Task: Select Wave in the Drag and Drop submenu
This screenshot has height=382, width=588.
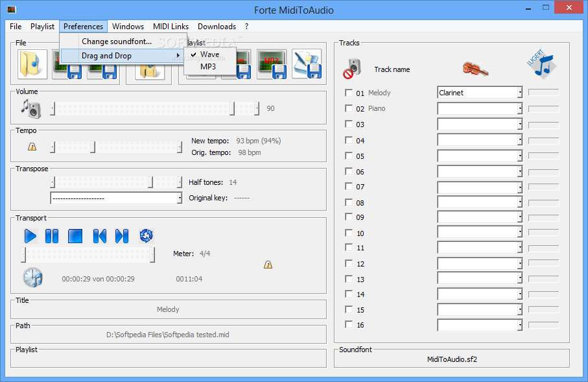Action: [209, 54]
